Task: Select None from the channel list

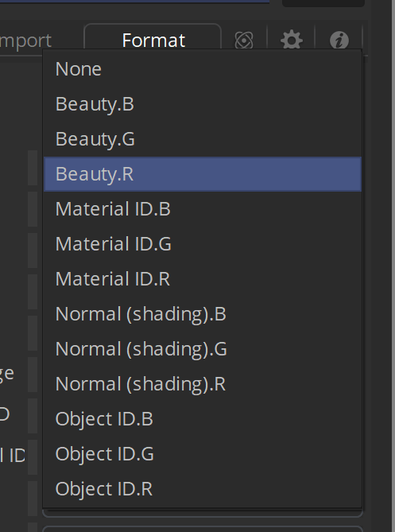Action: tap(203, 69)
